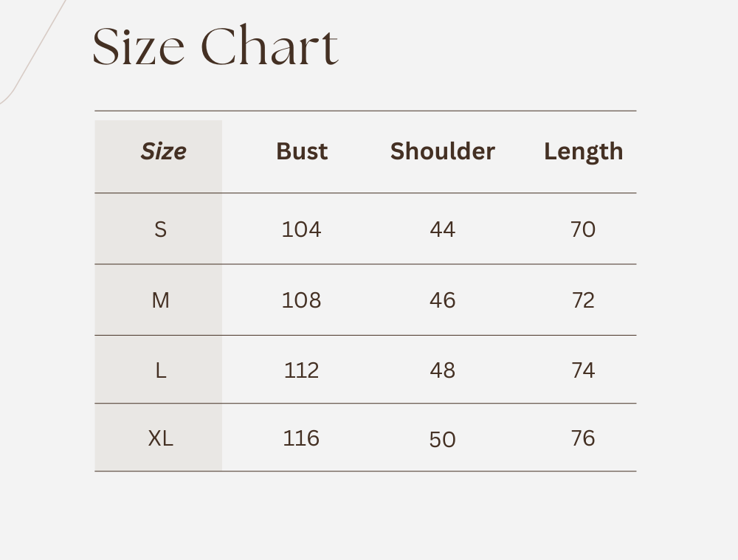
Task: Click shoulder value 46
Action: 442,300
